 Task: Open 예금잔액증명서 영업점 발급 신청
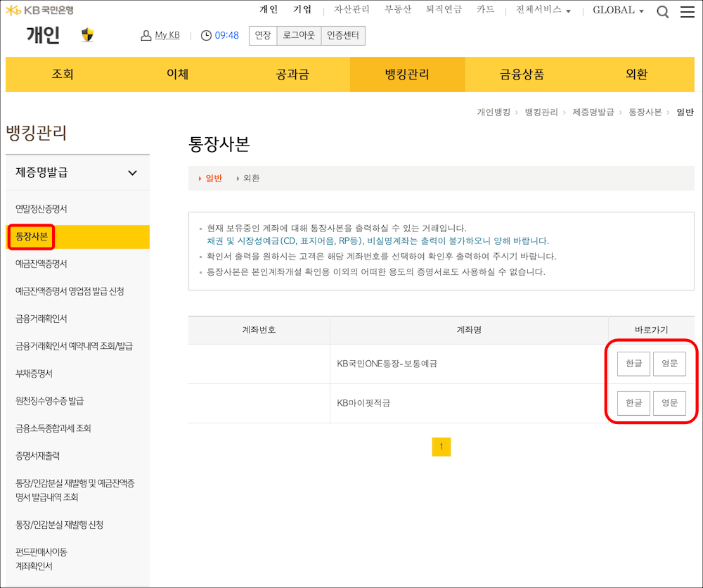coord(70,291)
